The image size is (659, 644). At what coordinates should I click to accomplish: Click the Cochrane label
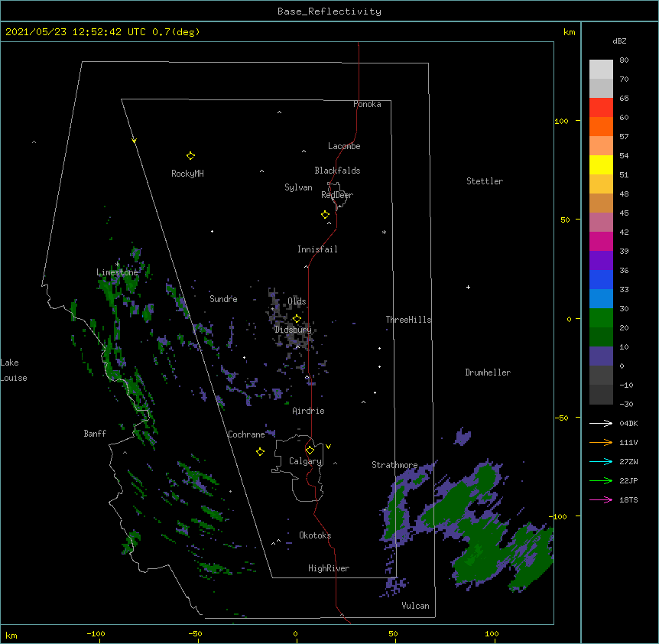[x=246, y=434]
